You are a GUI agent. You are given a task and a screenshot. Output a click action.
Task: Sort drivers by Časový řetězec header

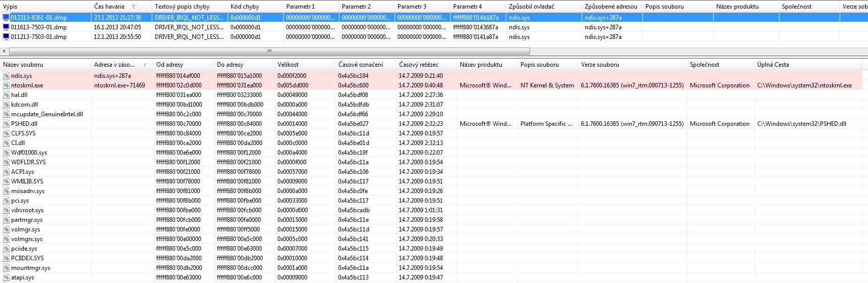(x=419, y=65)
